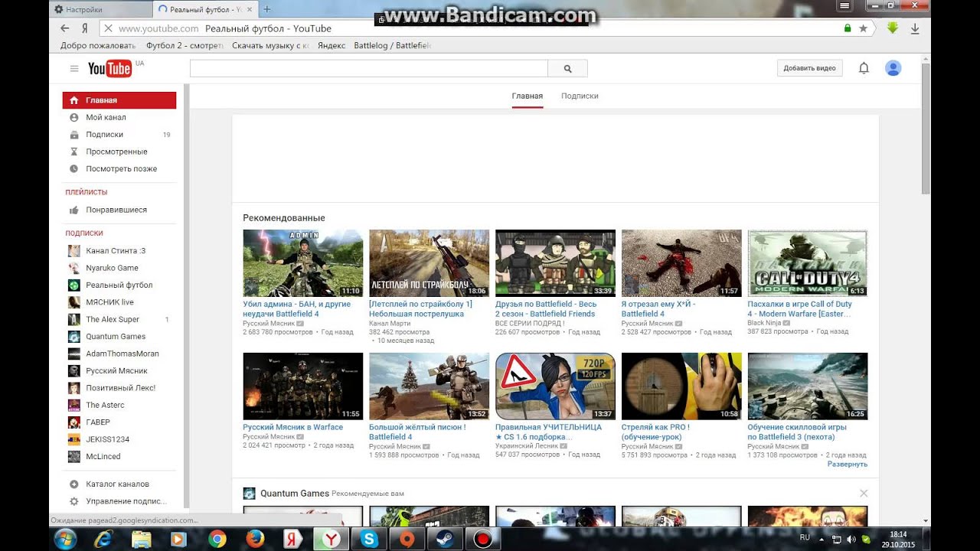Open Internet Explorer from the taskbar
Image resolution: width=980 pixels, height=551 pixels.
[103, 539]
